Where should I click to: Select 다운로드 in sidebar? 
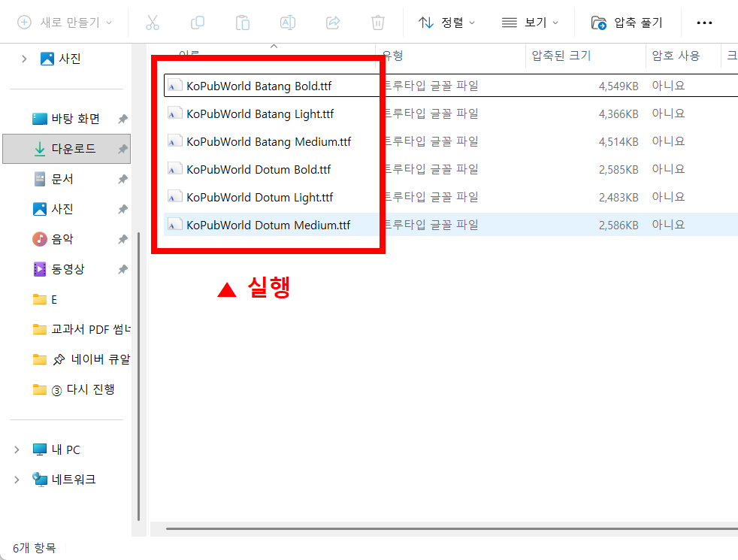[x=66, y=149]
